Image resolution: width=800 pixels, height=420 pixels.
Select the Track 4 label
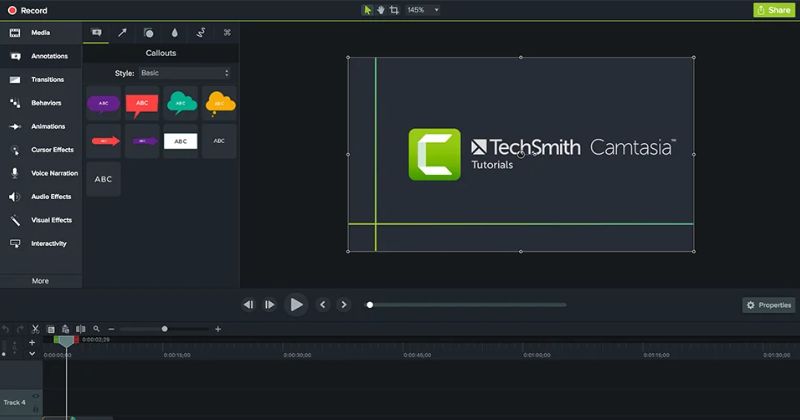(14, 403)
